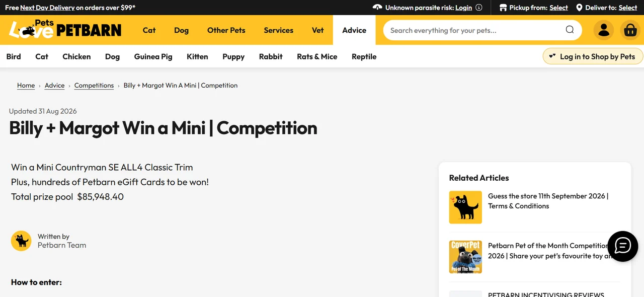Image resolution: width=644 pixels, height=297 pixels.
Task: Select the Advice tab
Action: (354, 30)
